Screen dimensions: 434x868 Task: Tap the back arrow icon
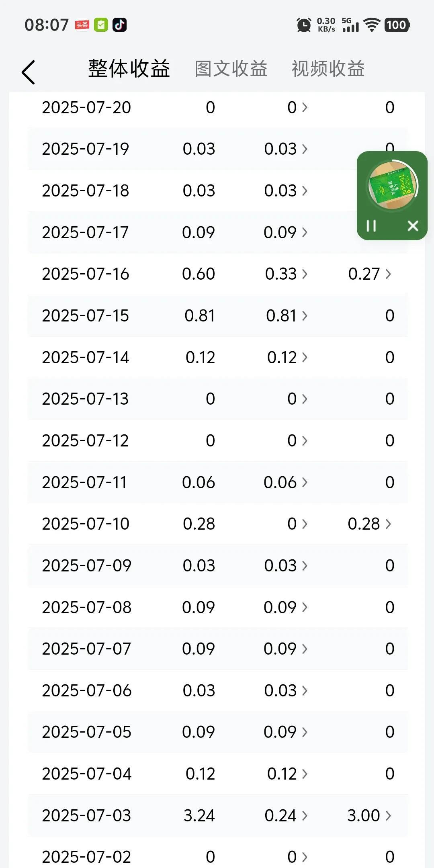point(29,72)
